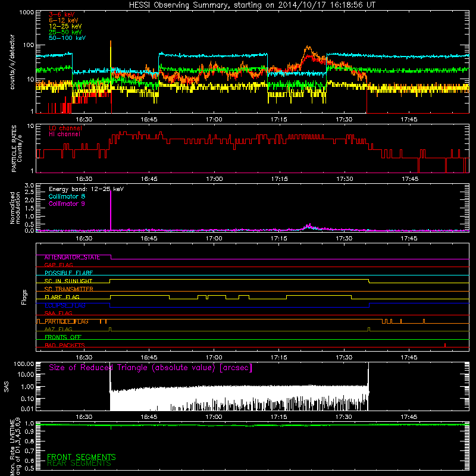Click the POSSIBLE_FLARE flag label

tap(68, 273)
